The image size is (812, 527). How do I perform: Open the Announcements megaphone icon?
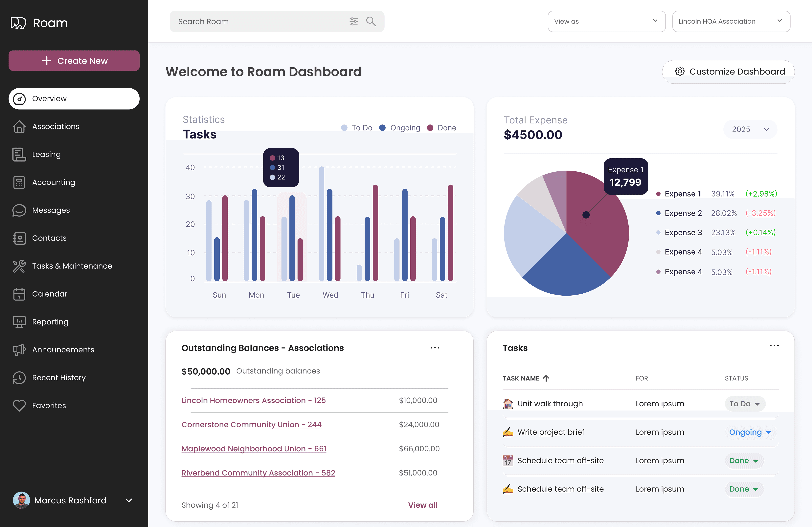(19, 350)
